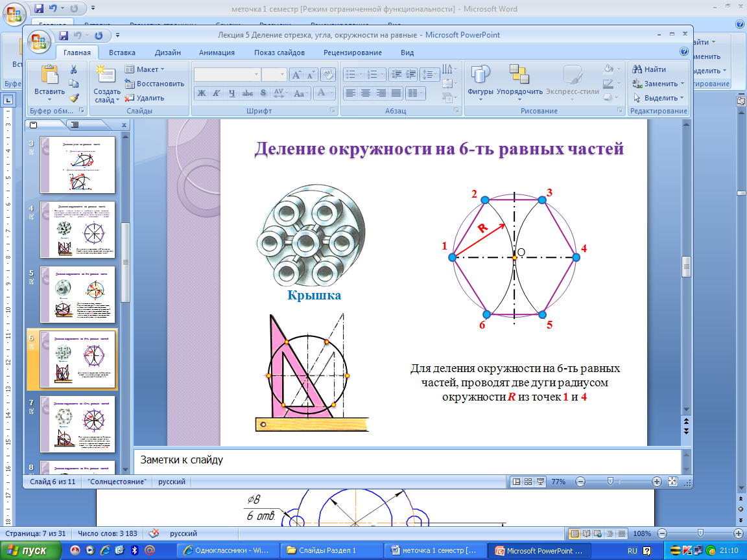
Task: Zoom in with PowerPoint plus button
Action: [x=656, y=482]
